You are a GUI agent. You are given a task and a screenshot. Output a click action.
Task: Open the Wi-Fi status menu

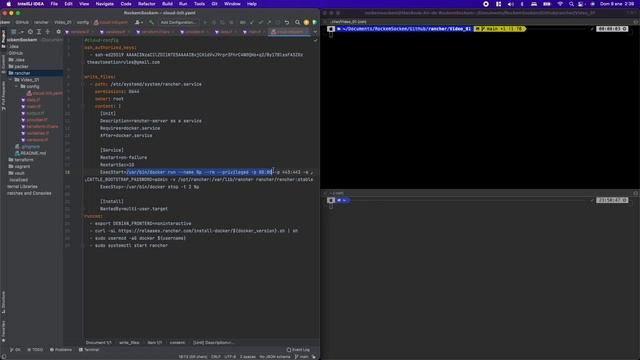(560, 4)
